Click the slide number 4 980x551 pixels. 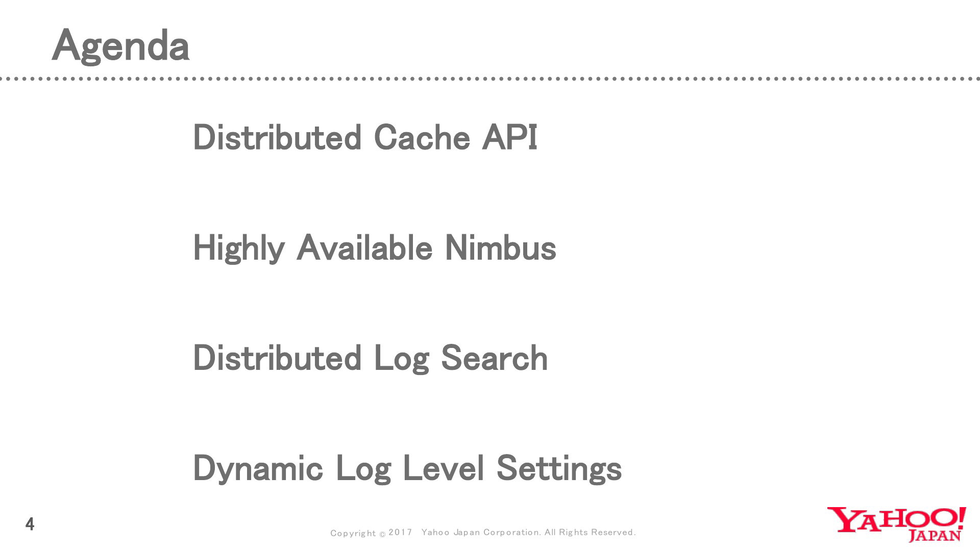30,524
